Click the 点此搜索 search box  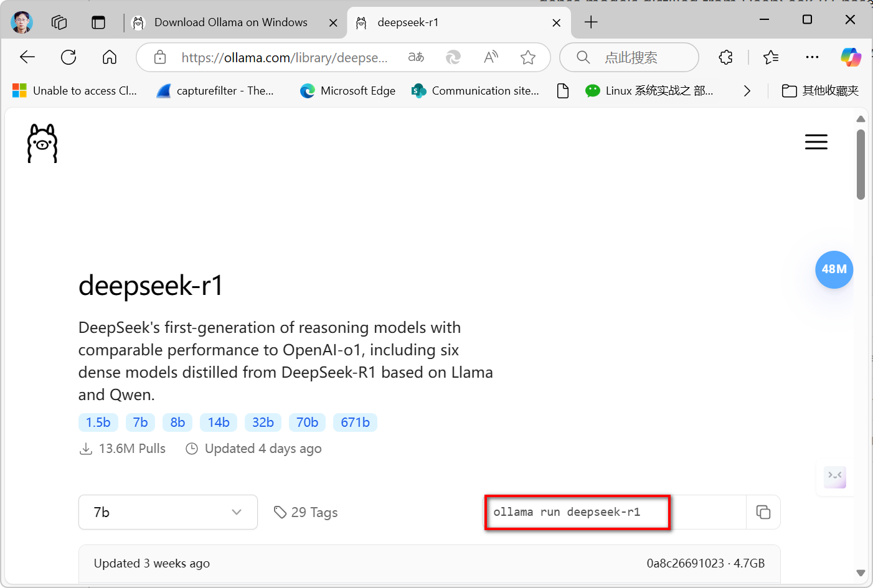tap(630, 57)
